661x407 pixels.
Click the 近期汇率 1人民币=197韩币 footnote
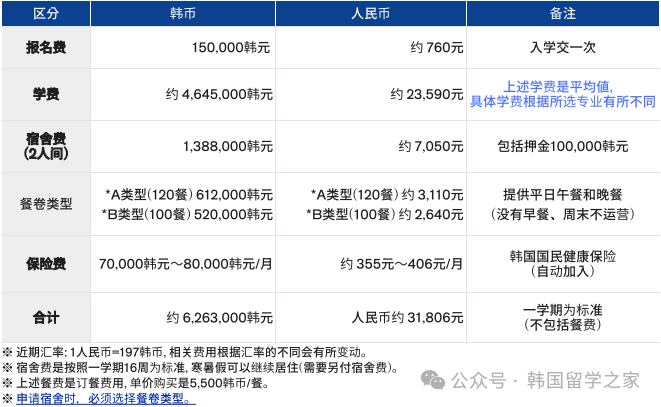185,352
